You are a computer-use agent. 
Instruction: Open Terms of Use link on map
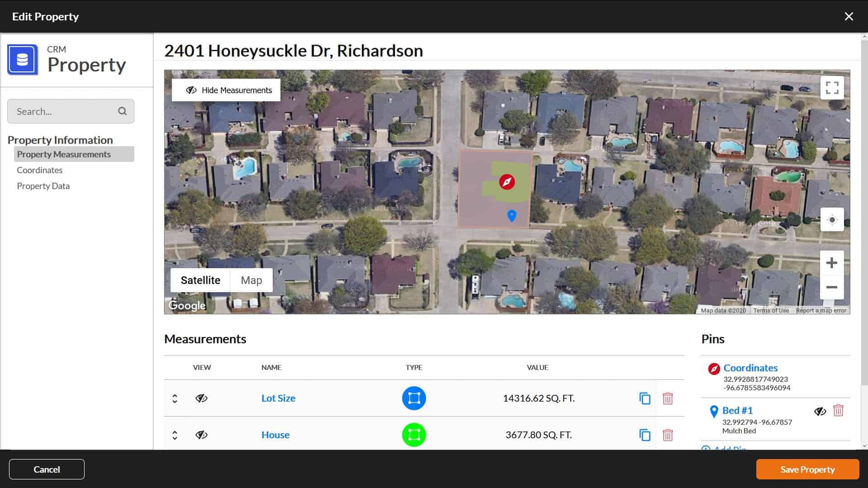pyautogui.click(x=771, y=310)
